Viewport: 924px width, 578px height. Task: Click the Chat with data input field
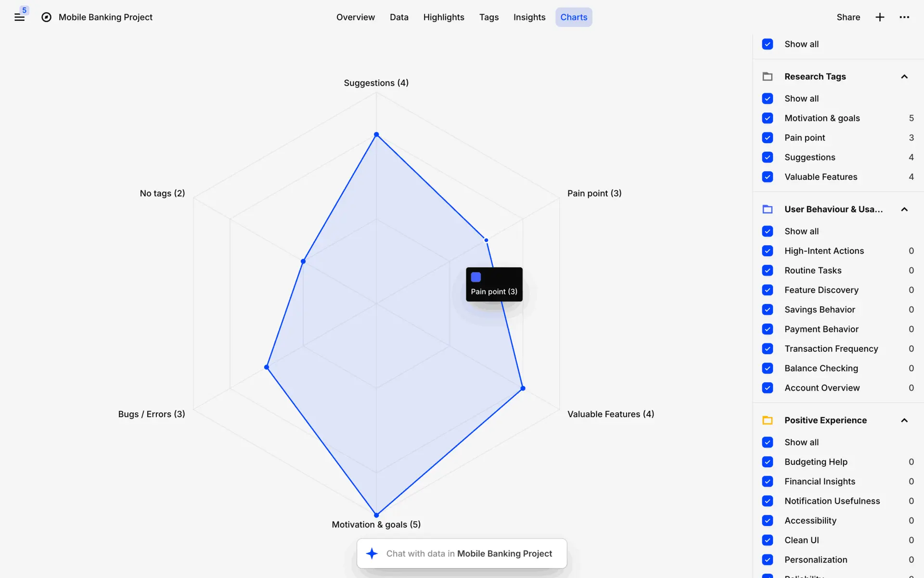(x=469, y=553)
